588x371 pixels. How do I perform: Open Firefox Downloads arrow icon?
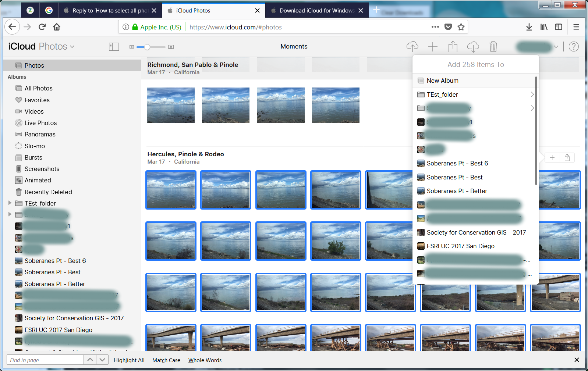pos(529,27)
